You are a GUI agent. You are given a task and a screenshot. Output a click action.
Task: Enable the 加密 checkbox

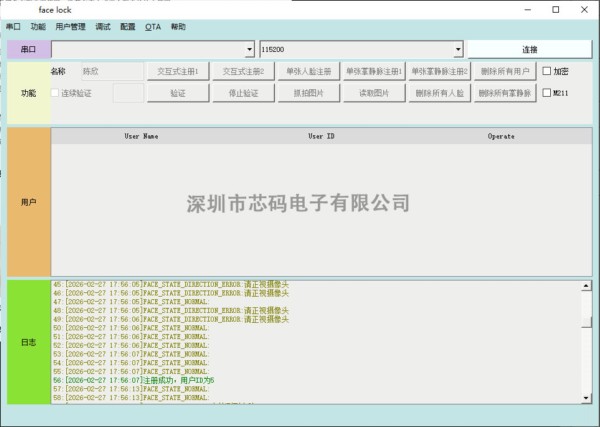click(x=547, y=71)
